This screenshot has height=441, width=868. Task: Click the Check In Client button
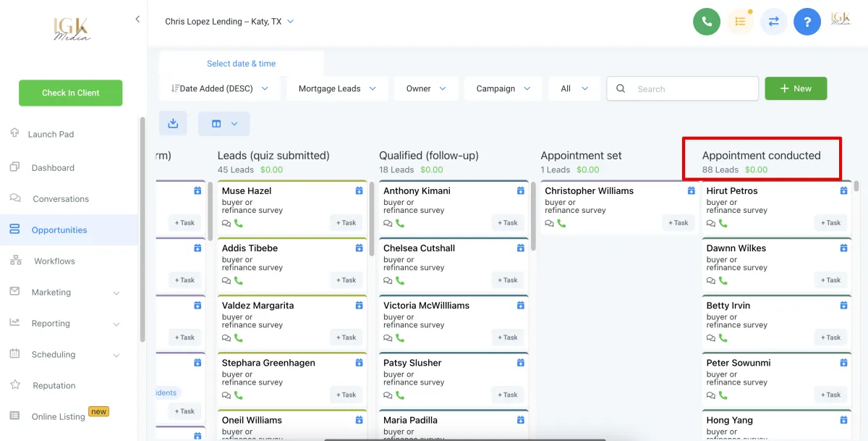click(70, 93)
